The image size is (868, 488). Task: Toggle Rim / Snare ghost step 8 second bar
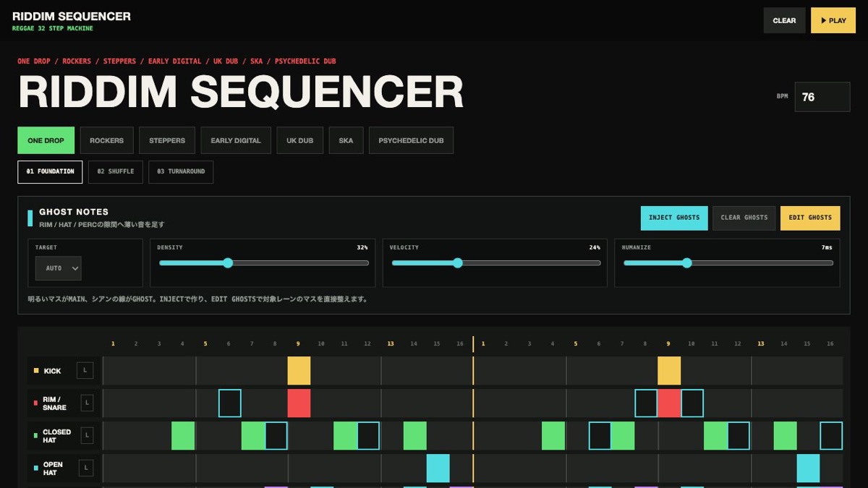click(x=646, y=403)
